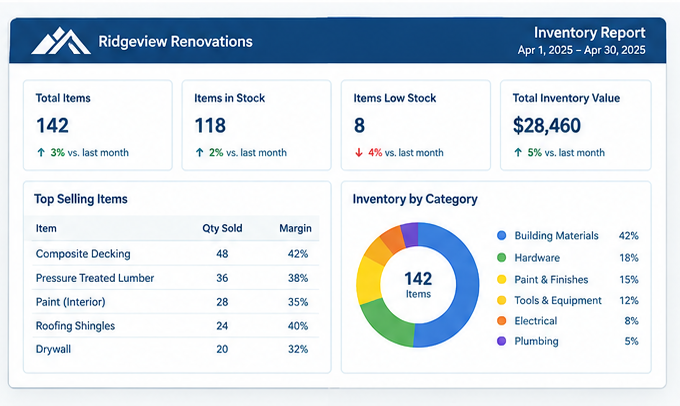The width and height of the screenshot is (680, 406).
Task: Click the up arrow under Items in Stock
Action: [199, 152]
